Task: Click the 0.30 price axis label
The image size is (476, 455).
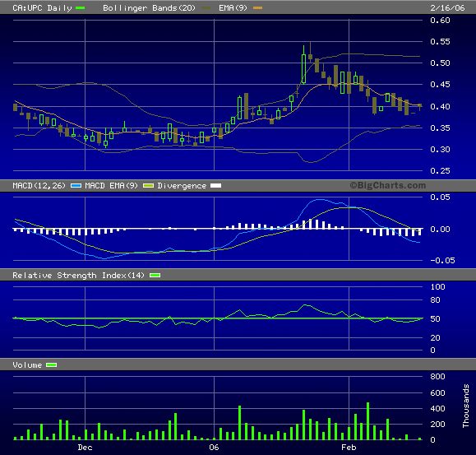Action: click(x=440, y=150)
